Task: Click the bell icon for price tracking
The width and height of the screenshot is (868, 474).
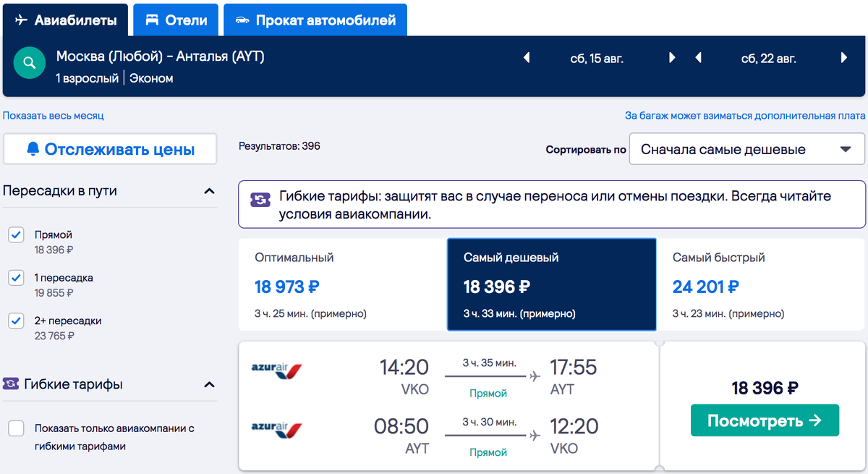Action: [33, 149]
